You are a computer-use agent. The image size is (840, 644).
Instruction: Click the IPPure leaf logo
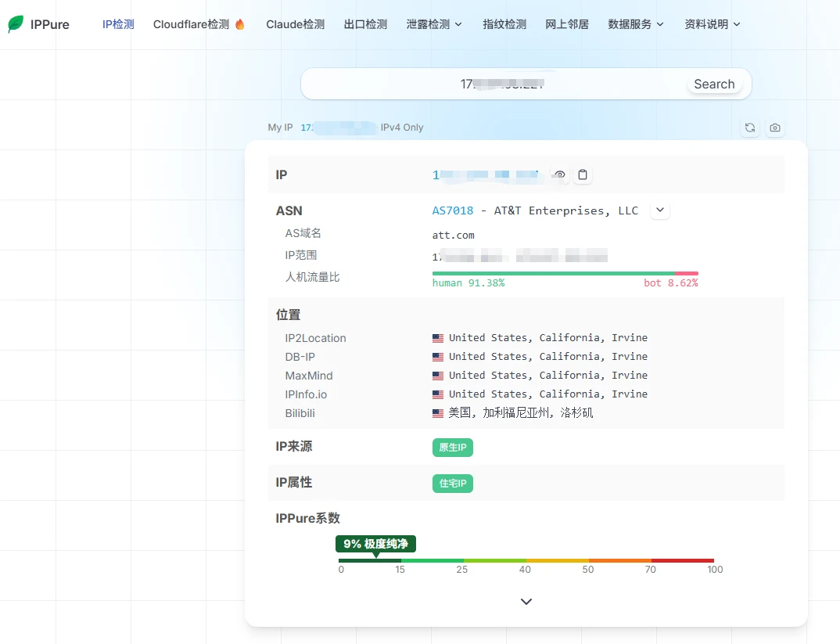(16, 24)
